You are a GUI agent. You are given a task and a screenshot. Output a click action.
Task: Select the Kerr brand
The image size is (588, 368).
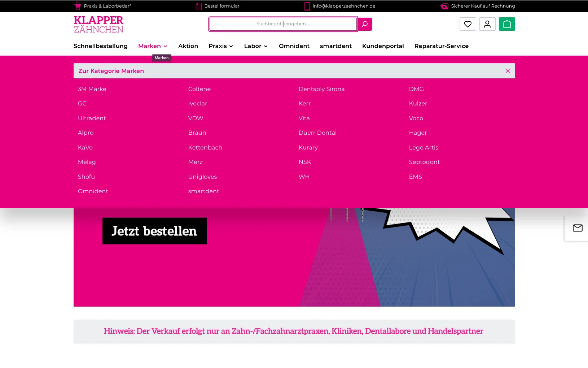click(x=304, y=103)
